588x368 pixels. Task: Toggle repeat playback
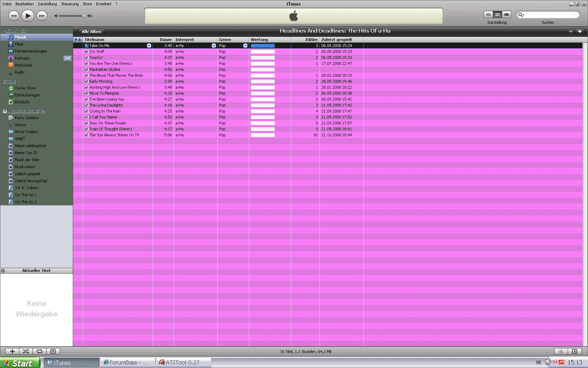pos(40,351)
